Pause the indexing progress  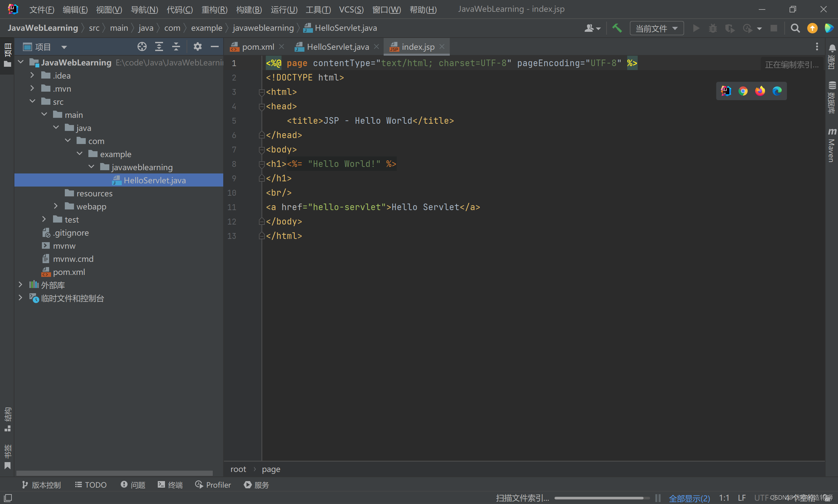click(658, 498)
